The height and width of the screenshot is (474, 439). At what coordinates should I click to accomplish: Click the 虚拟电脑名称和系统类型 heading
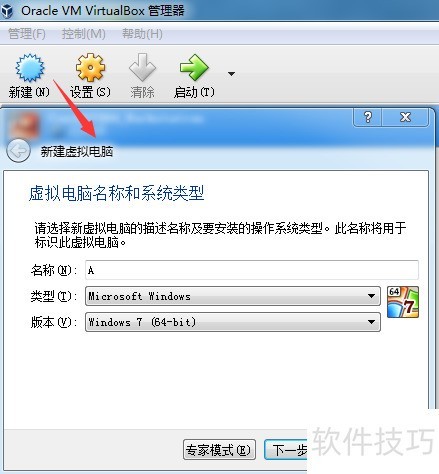(x=116, y=193)
